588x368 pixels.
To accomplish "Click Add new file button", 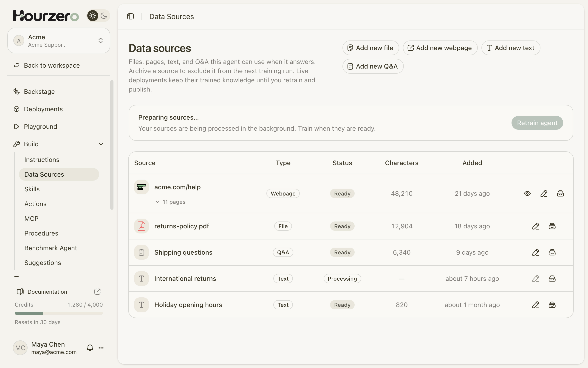I will point(370,48).
